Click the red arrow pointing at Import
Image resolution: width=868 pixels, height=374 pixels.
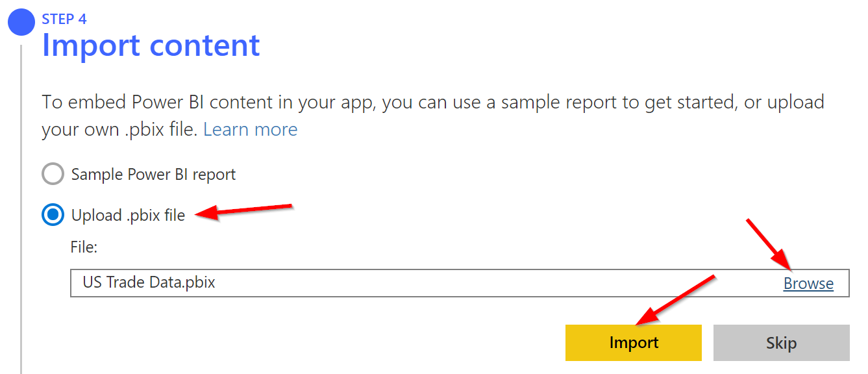coord(675,299)
